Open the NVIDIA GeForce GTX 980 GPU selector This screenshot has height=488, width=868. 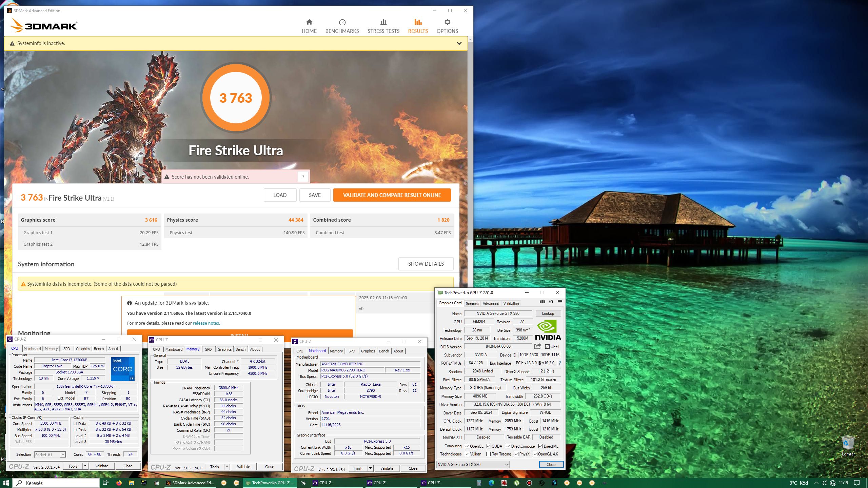pos(473,464)
